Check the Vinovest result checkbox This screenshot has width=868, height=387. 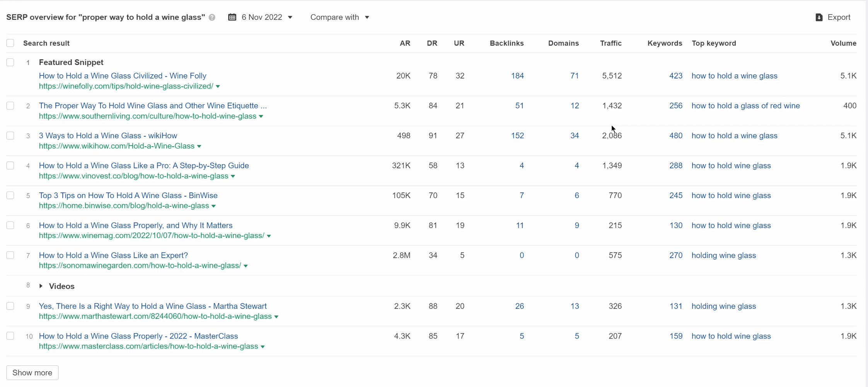(x=10, y=166)
